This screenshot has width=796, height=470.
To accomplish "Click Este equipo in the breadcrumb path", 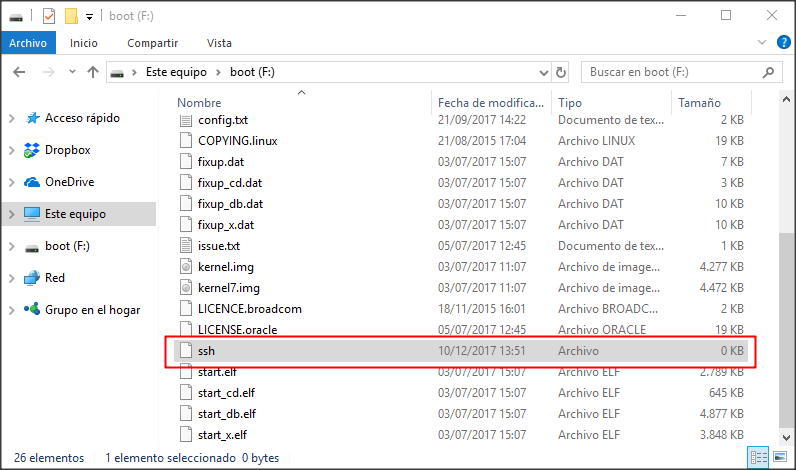I will coord(175,73).
